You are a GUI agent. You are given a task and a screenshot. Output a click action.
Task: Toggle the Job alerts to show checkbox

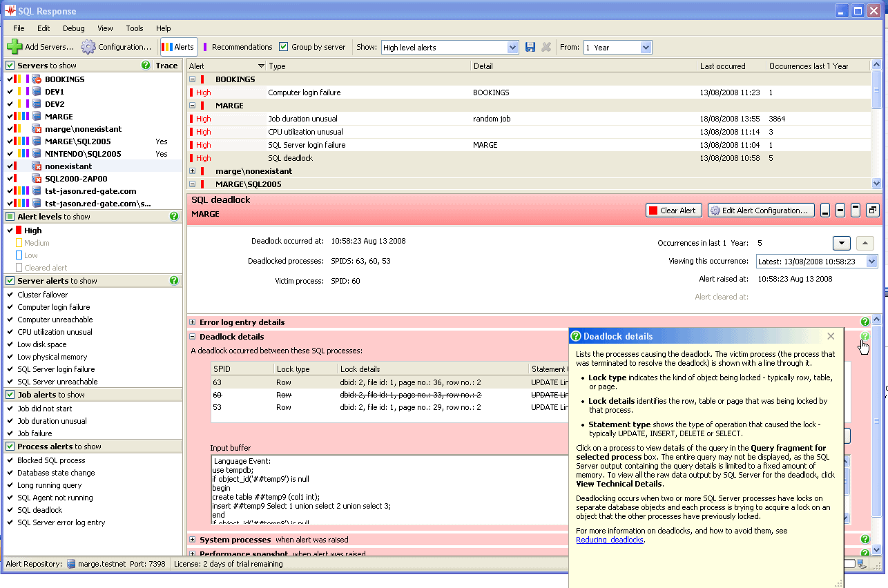click(10, 395)
